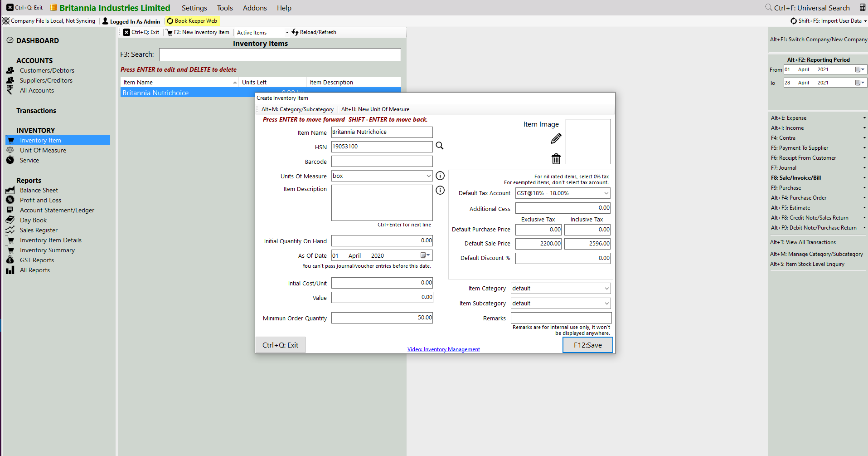The image size is (868, 456).
Task: Click All Reports bar chart icon
Action: [x=10, y=270]
